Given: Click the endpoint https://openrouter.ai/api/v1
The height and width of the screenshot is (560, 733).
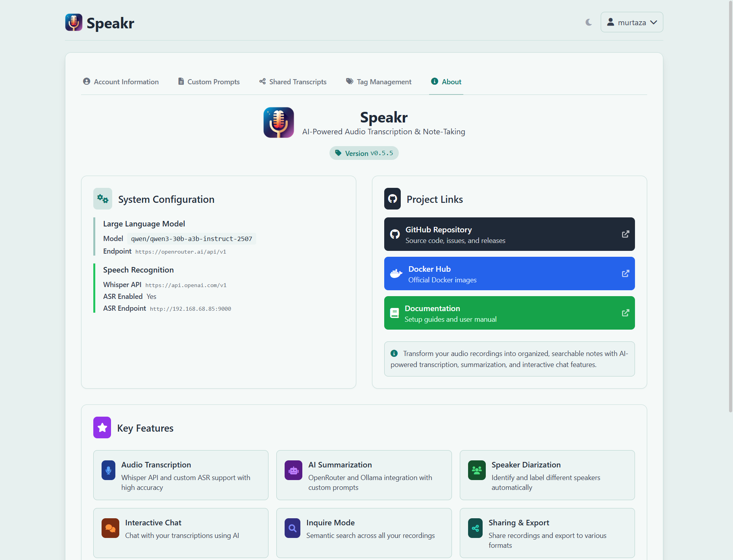Looking at the screenshot, I should (181, 252).
